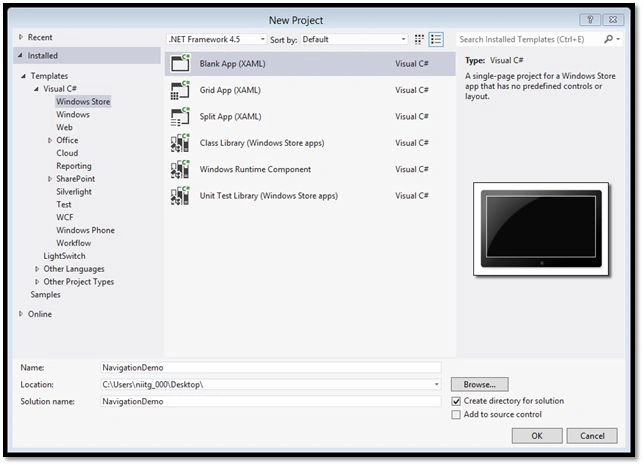The image size is (644, 466).
Task: Click the Browse... button
Action: point(479,385)
